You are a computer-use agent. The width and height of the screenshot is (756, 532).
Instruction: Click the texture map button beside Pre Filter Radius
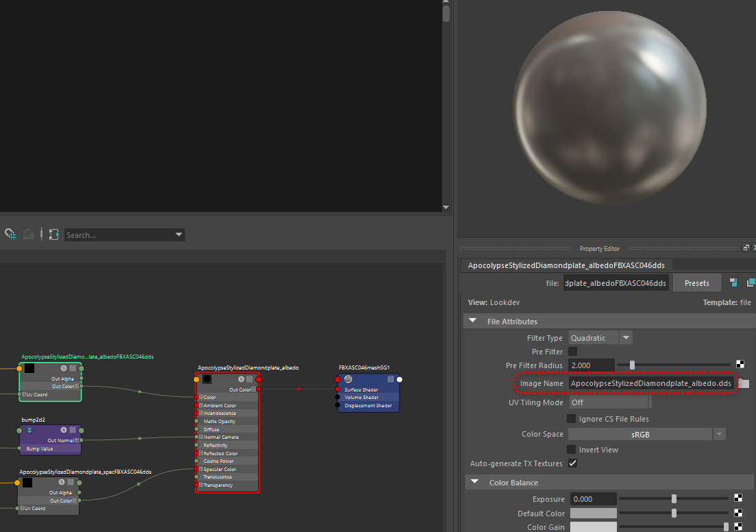tap(740, 365)
